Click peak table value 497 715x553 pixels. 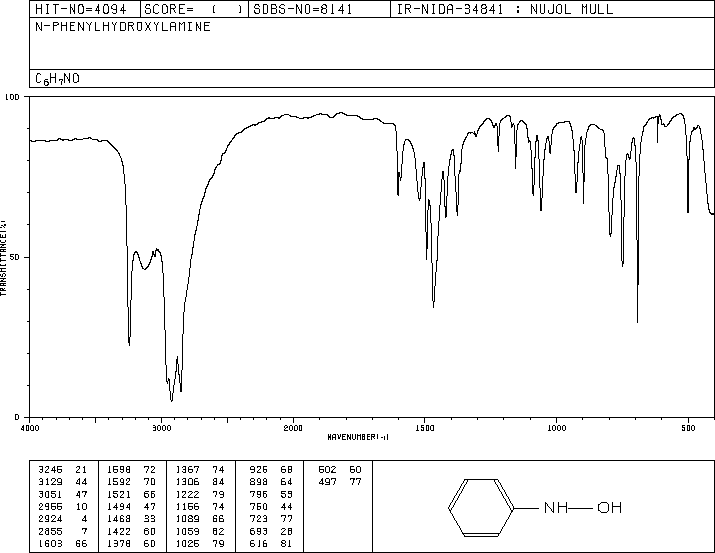(x=327, y=482)
